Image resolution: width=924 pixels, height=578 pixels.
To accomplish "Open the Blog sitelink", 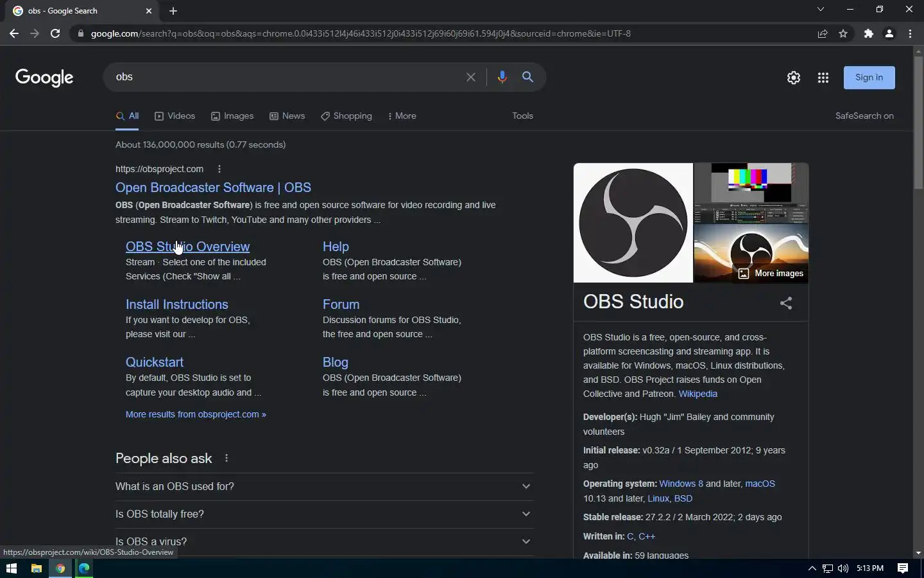I will 336,362.
